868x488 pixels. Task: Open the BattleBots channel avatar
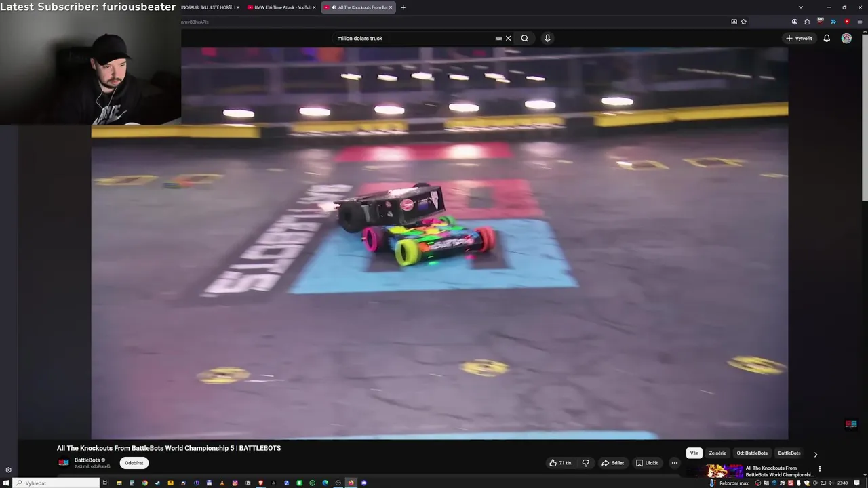click(64, 463)
